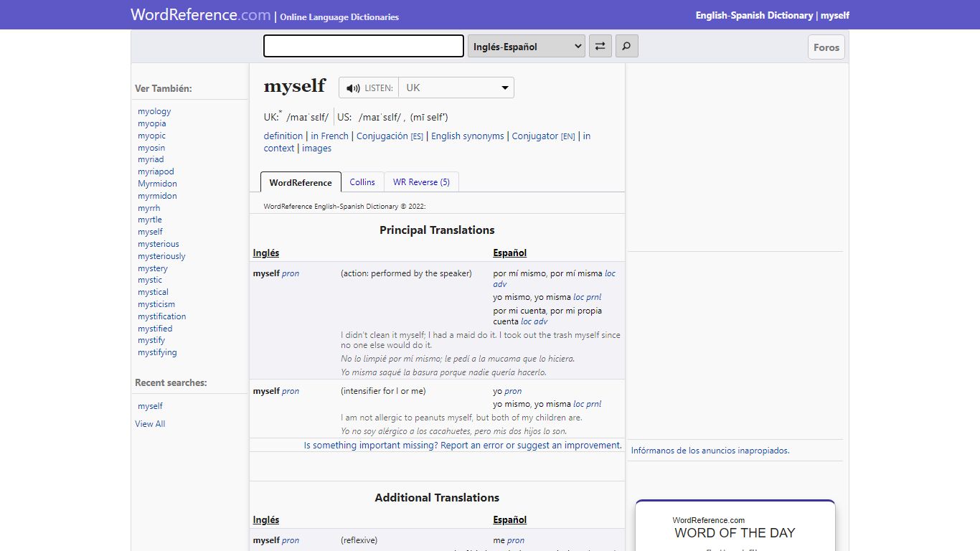Click View All recent searches

(x=150, y=424)
